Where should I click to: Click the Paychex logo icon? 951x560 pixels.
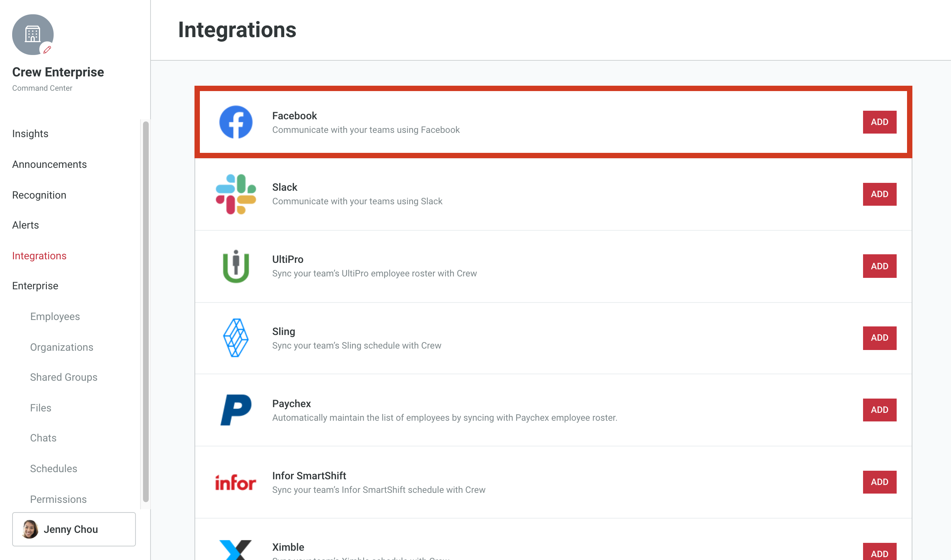pos(236,410)
